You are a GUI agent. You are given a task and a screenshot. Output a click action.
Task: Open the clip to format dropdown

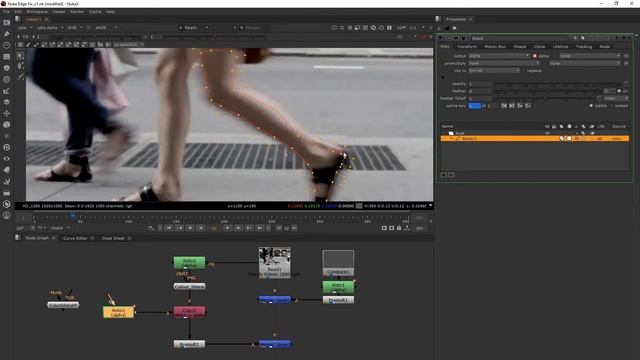tap(494, 71)
